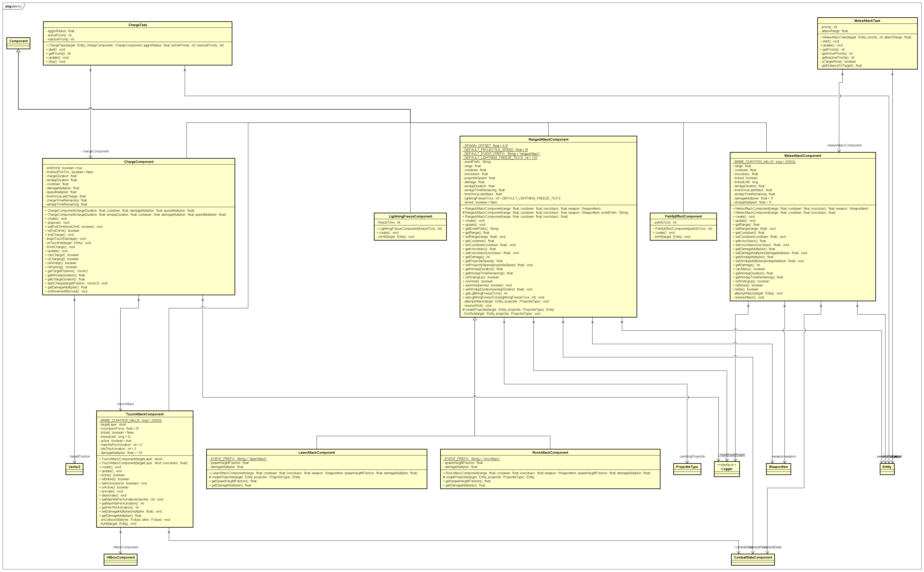Select the targetPosition association label

tap(79, 456)
